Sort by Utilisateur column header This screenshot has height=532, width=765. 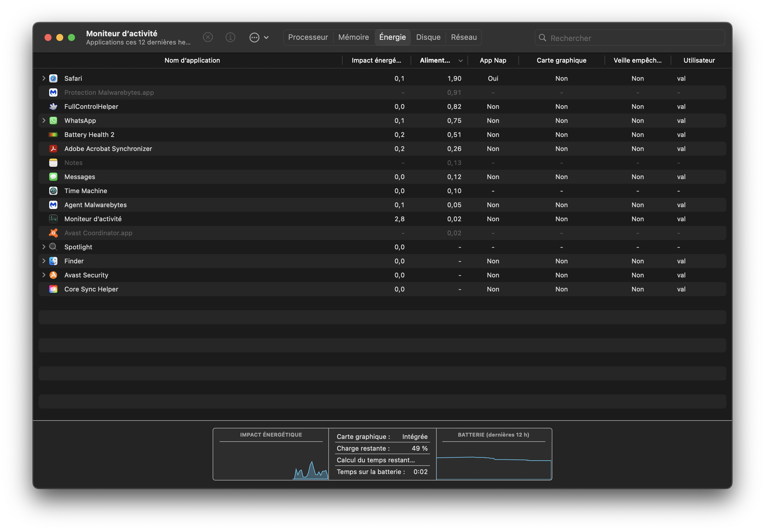pyautogui.click(x=699, y=61)
